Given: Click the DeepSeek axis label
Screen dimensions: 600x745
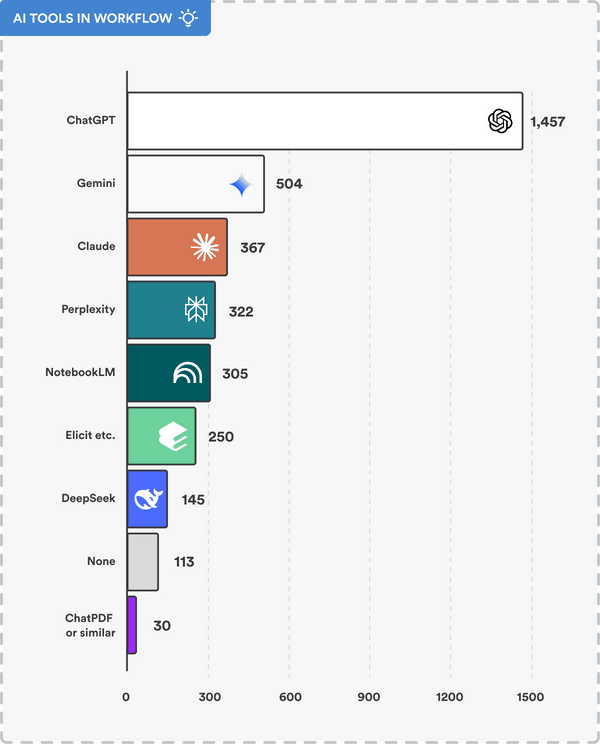Looking at the screenshot, I should (88, 498).
